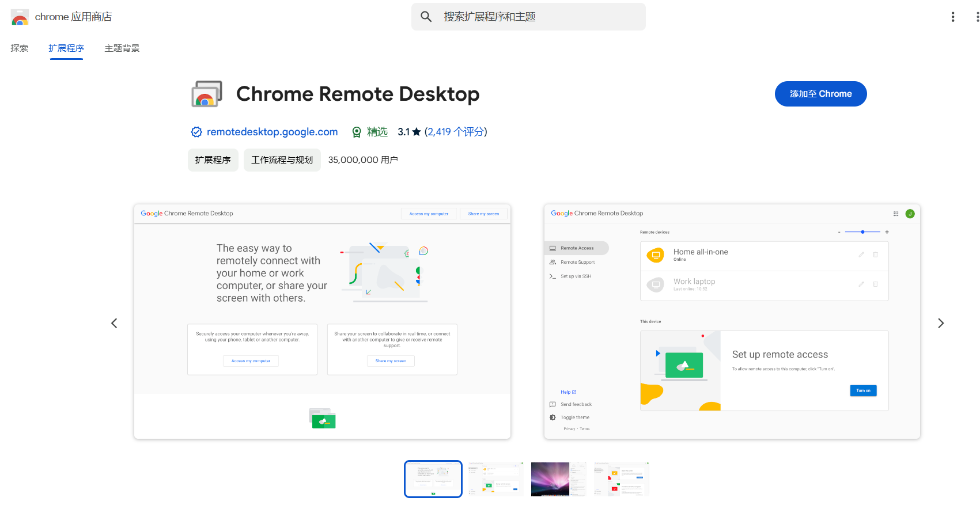This screenshot has width=980, height=509.
Task: Click the rating star icon
Action: click(x=417, y=132)
